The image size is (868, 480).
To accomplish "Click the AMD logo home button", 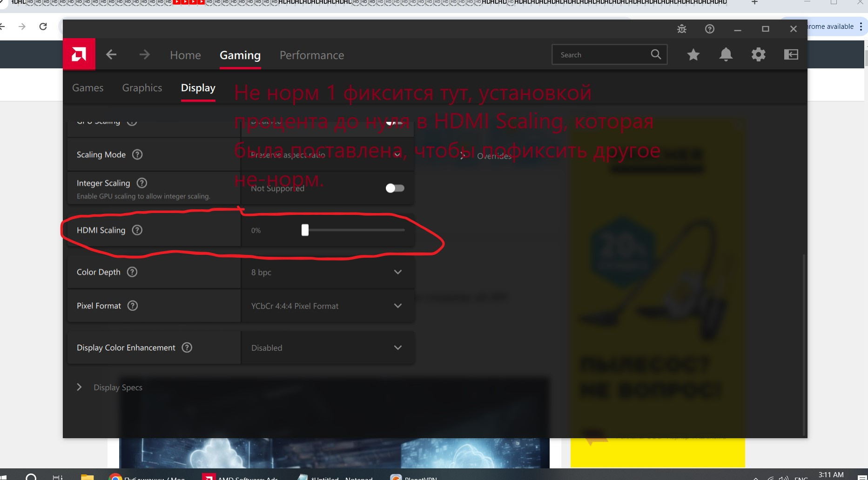I will click(x=79, y=54).
